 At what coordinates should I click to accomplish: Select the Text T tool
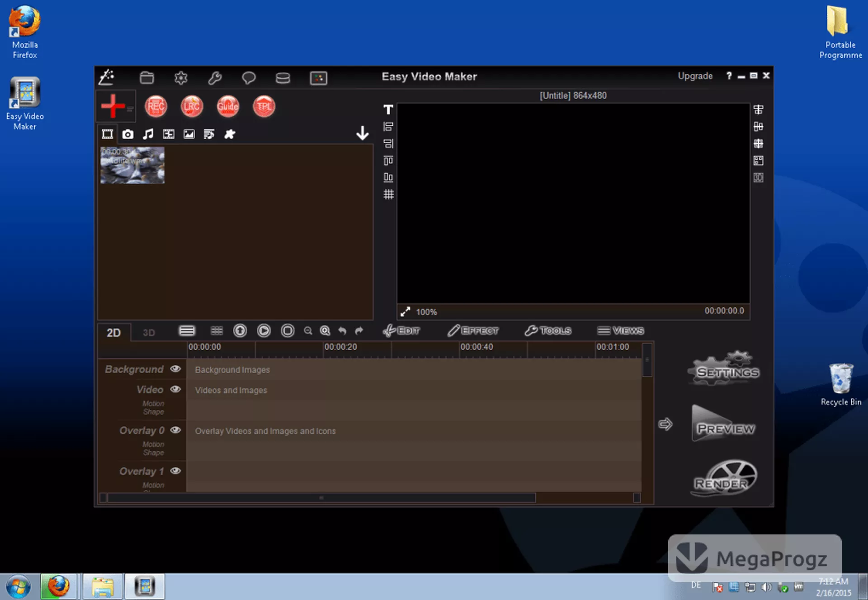click(388, 109)
